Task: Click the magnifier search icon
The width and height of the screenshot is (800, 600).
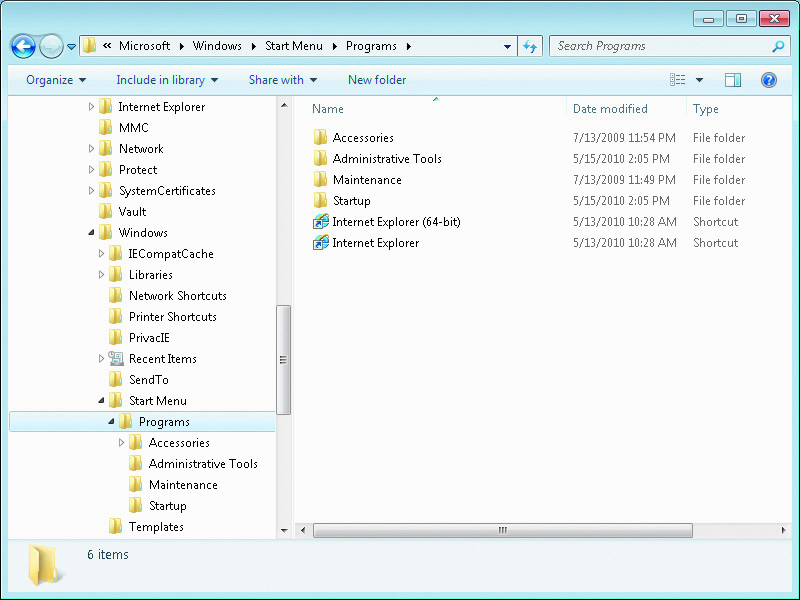Action: coord(778,46)
